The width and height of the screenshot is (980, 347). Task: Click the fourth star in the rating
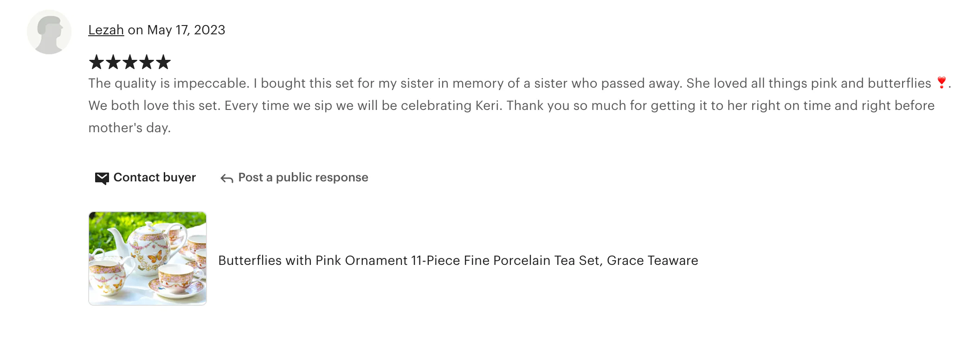click(x=147, y=62)
